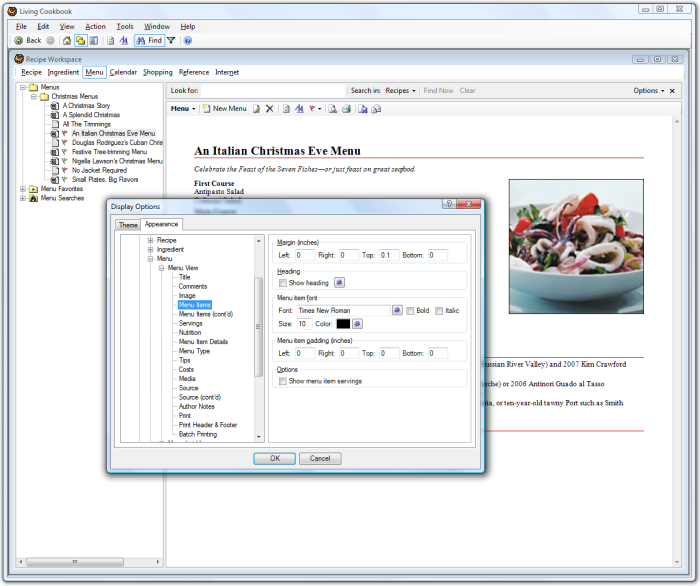Check the Bold checkbox
The height and width of the screenshot is (586, 700).
coord(410,311)
